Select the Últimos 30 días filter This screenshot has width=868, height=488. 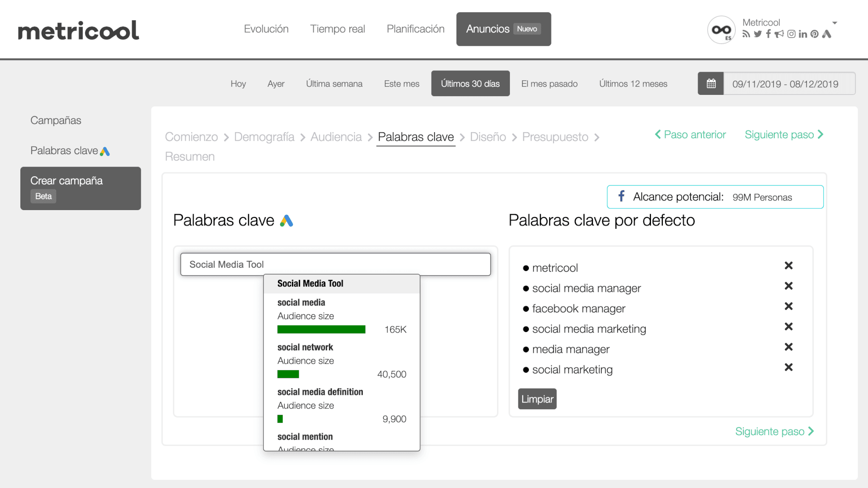tap(470, 83)
